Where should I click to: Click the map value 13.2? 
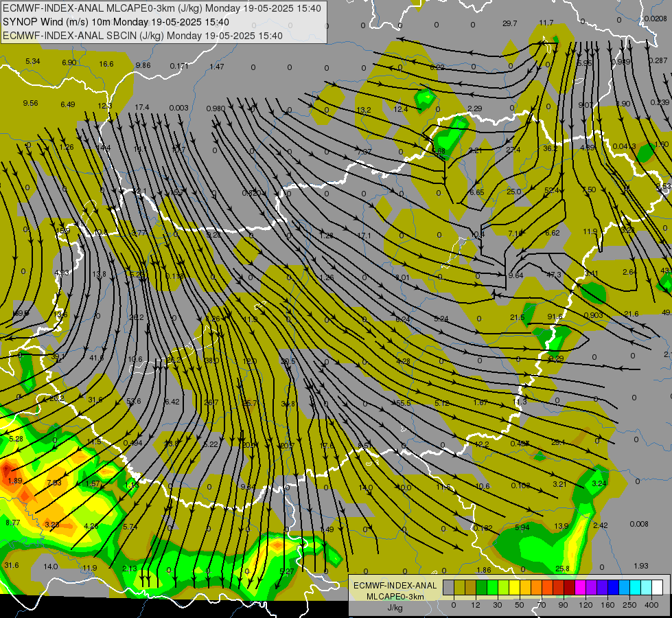[x=363, y=111]
